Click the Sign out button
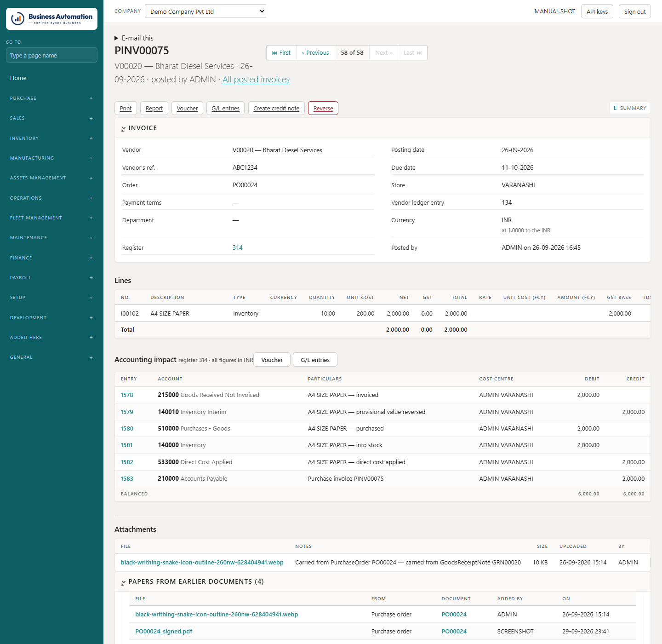This screenshot has height=644, width=662. 635,11
